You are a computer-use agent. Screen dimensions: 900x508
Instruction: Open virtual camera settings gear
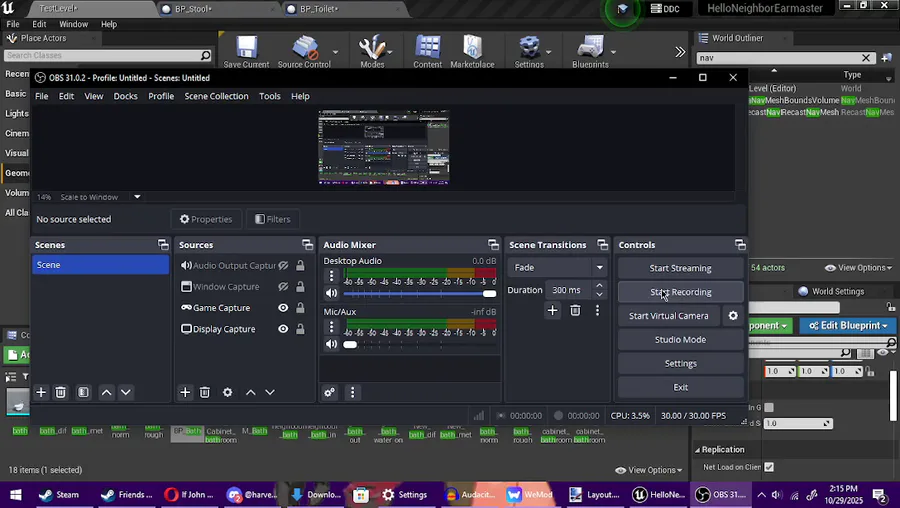point(733,316)
